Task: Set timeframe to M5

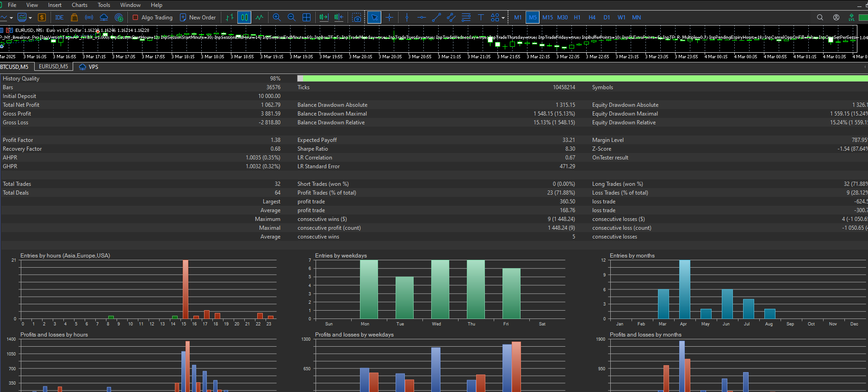Action: tap(533, 18)
